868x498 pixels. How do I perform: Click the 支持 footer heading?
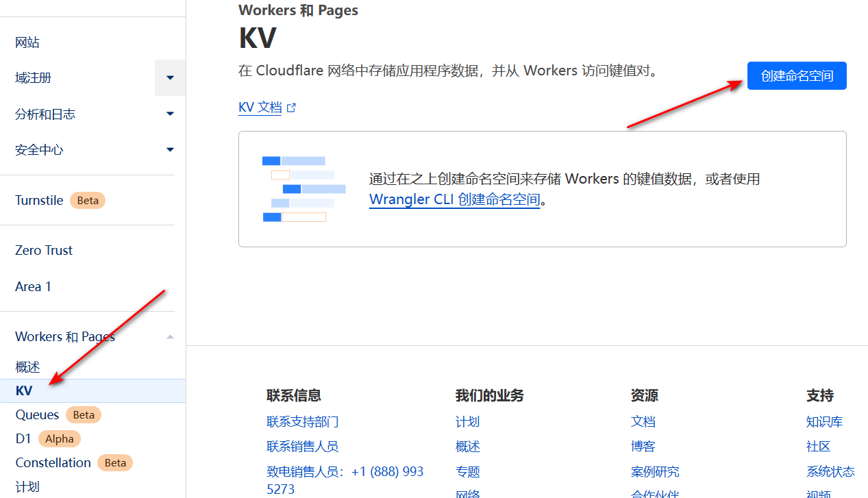[820, 395]
